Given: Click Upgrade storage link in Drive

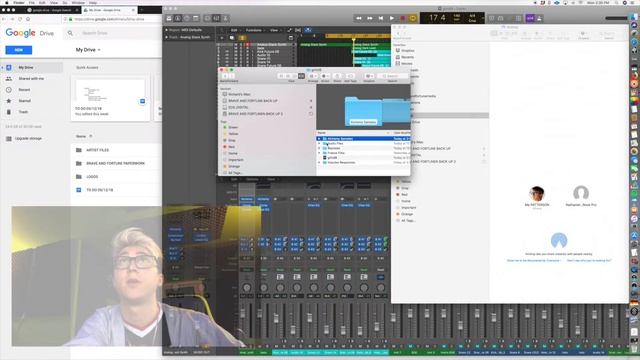Looking at the screenshot, I should [28, 139].
